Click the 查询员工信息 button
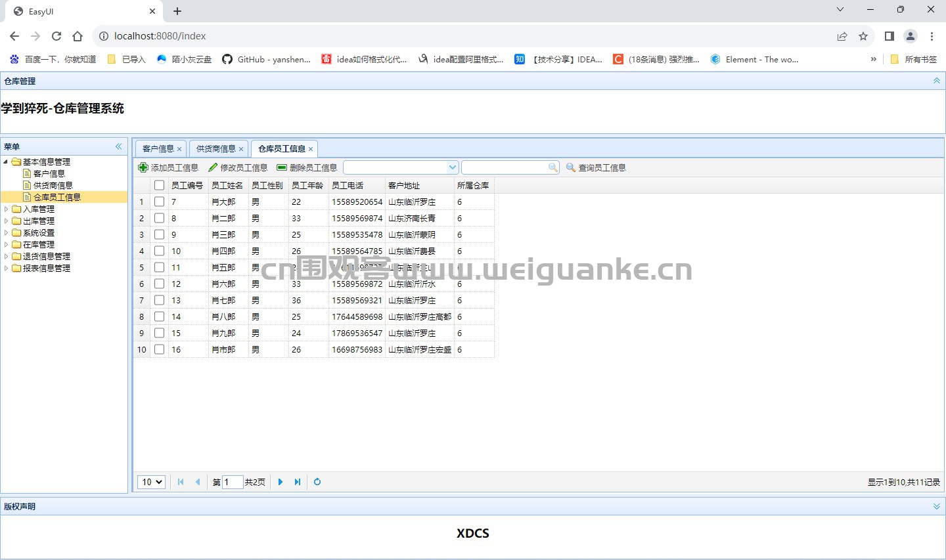 click(x=596, y=167)
